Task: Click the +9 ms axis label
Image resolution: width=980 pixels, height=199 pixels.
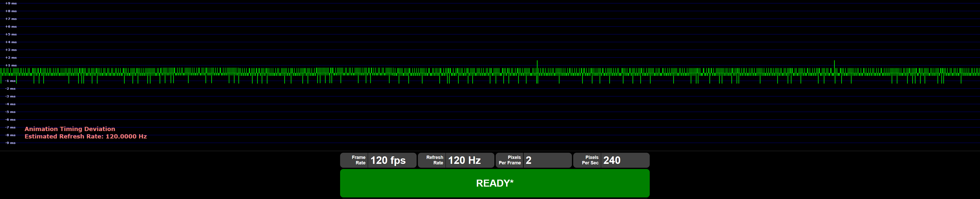Action: click(x=11, y=3)
